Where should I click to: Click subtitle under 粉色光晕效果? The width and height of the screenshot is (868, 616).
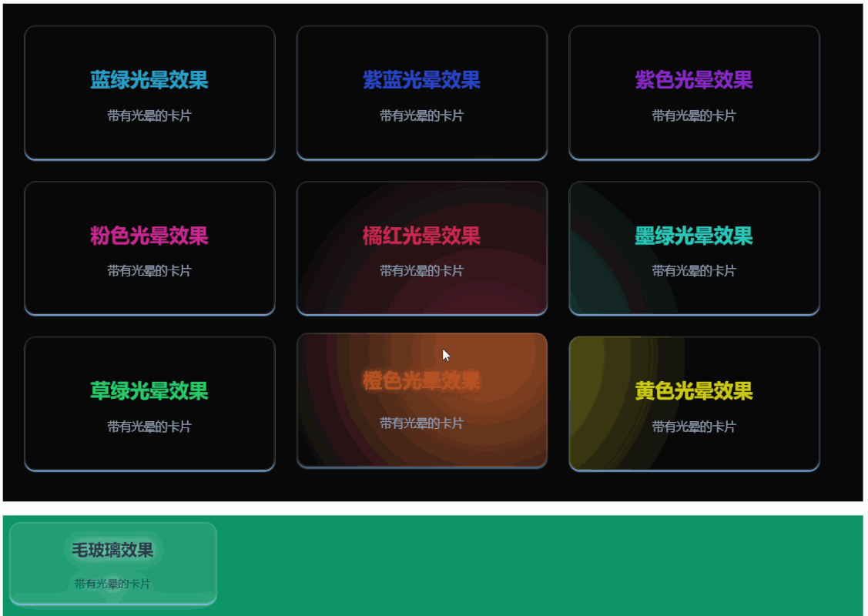click(x=149, y=270)
